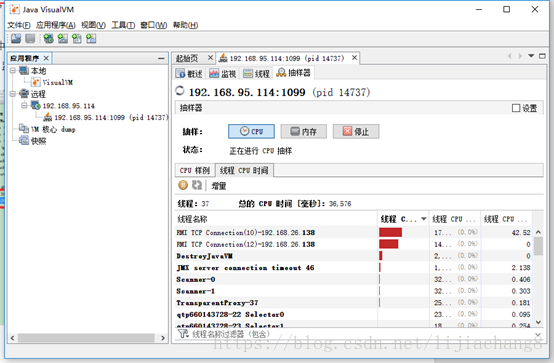Screen dimensions: 554x363
Task: Switch to the 起始页 tab
Action: click(x=187, y=58)
